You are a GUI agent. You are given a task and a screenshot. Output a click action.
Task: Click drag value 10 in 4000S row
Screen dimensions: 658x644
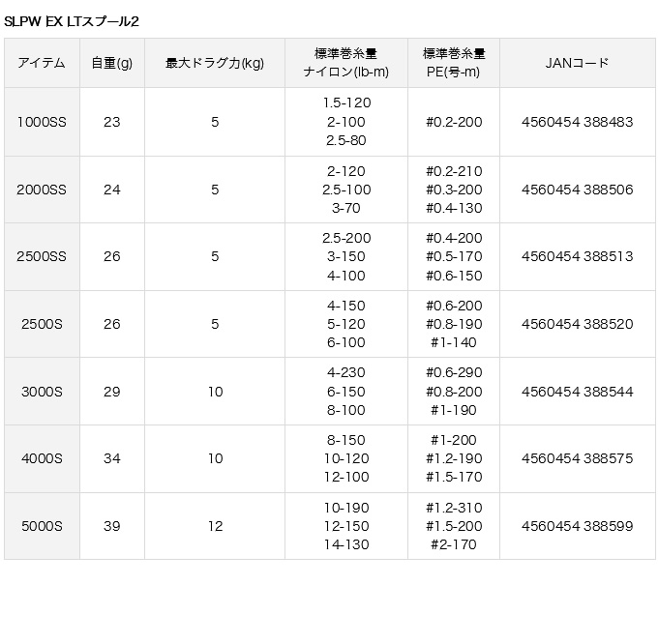pyautogui.click(x=215, y=458)
